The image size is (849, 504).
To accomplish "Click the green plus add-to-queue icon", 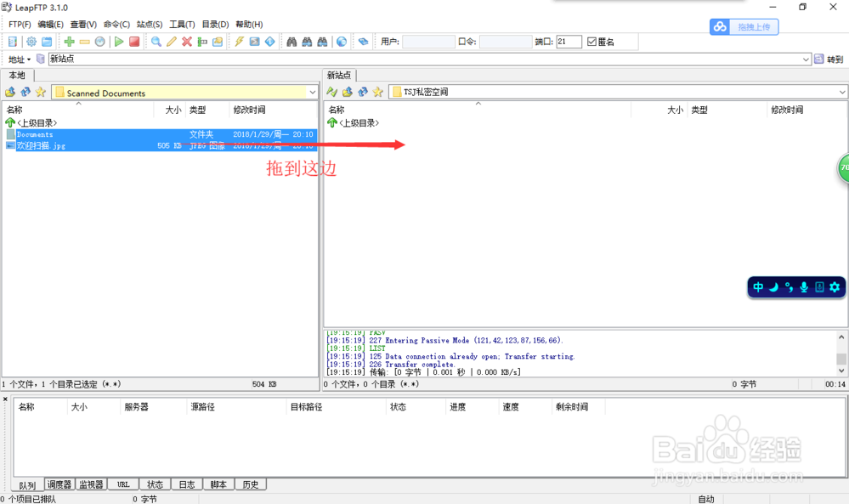I will (x=70, y=42).
